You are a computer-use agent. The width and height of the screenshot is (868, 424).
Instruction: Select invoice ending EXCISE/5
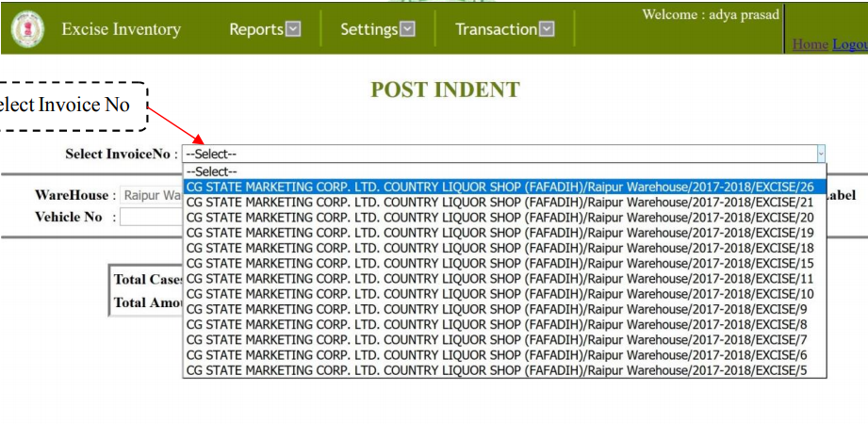(x=504, y=370)
